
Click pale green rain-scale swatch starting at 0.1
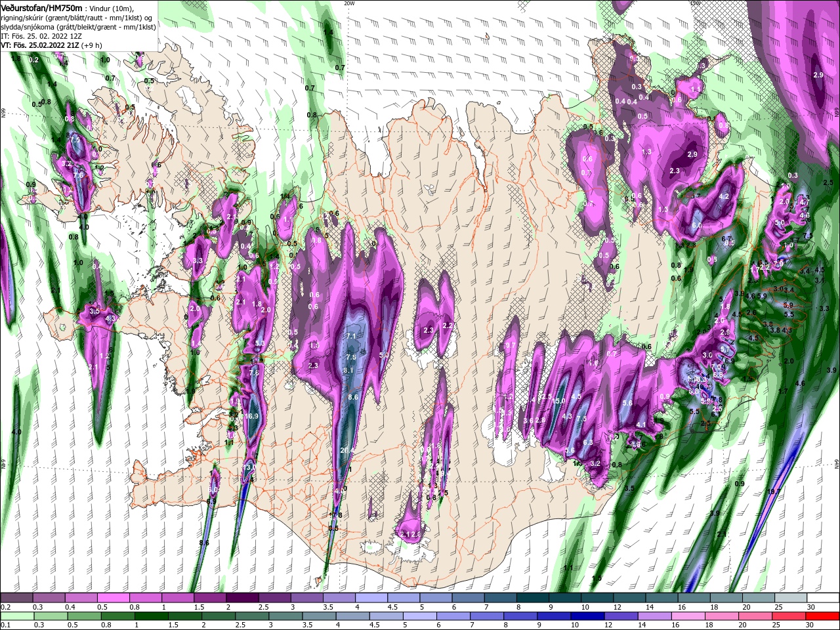17,616
